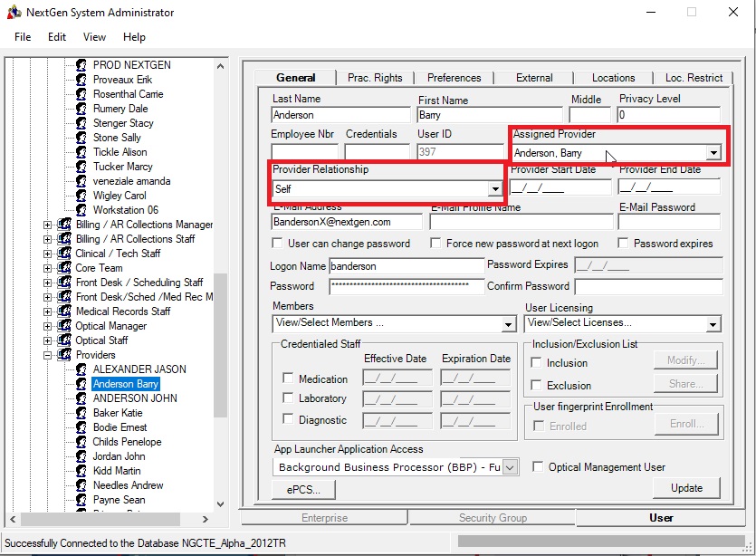Toggle the Password expires checkbox
Screen dimensions: 756x556
(623, 243)
